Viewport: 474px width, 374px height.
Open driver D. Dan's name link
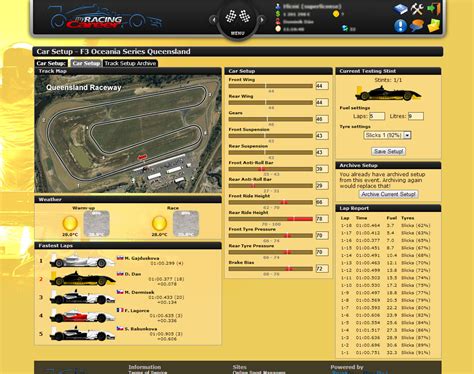[133, 274]
